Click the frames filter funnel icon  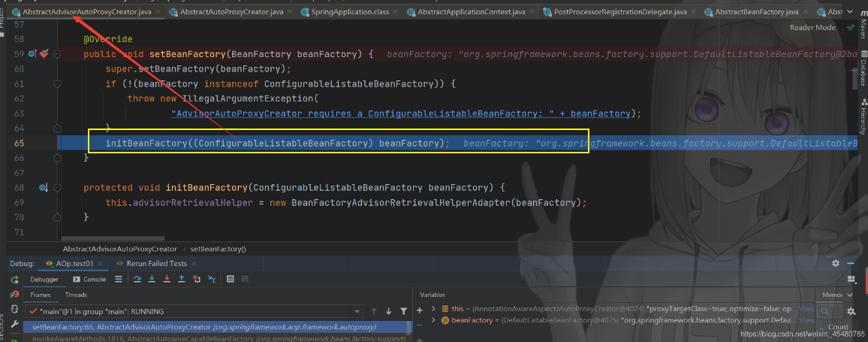click(x=403, y=311)
